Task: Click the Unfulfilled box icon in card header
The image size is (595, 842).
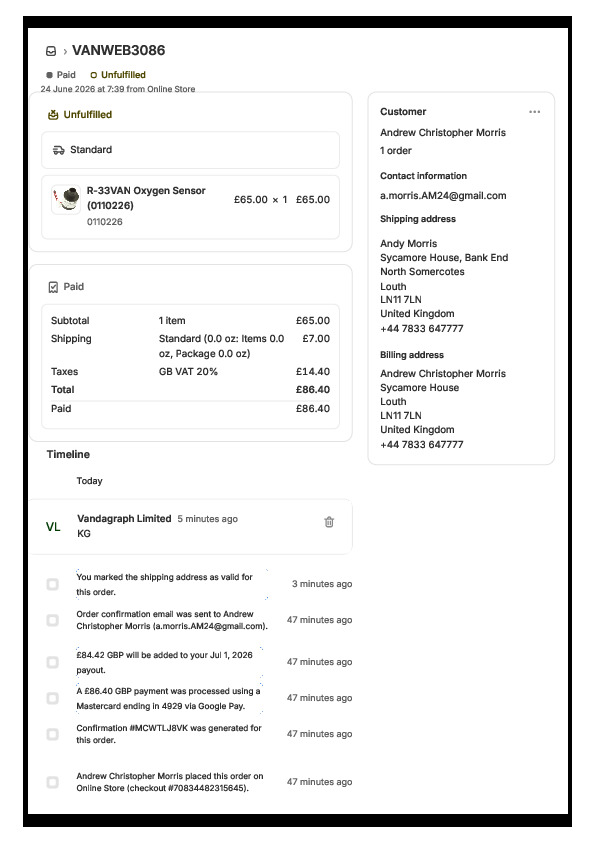Action: pyautogui.click(x=53, y=114)
